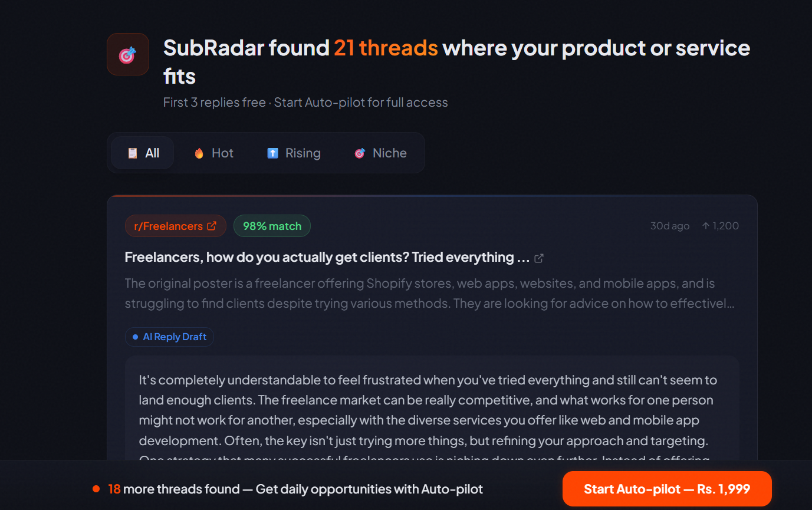
Task: Switch to the Hot filter tab
Action: click(214, 153)
